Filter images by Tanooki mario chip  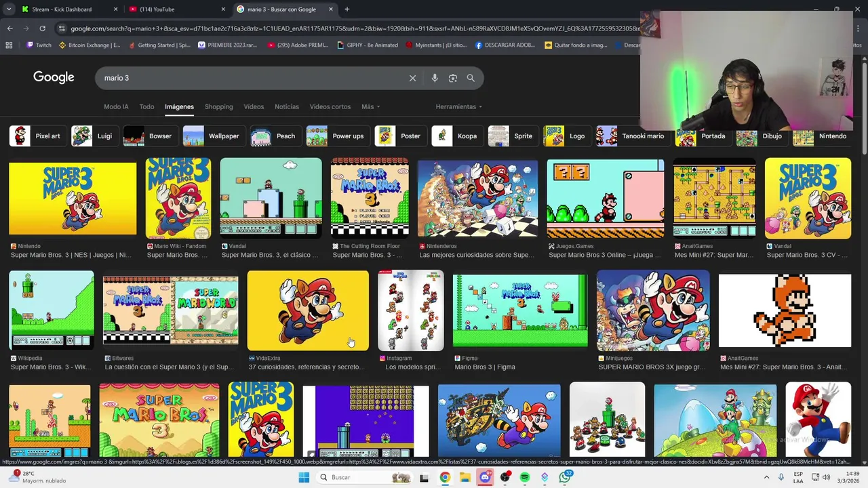[x=633, y=136]
